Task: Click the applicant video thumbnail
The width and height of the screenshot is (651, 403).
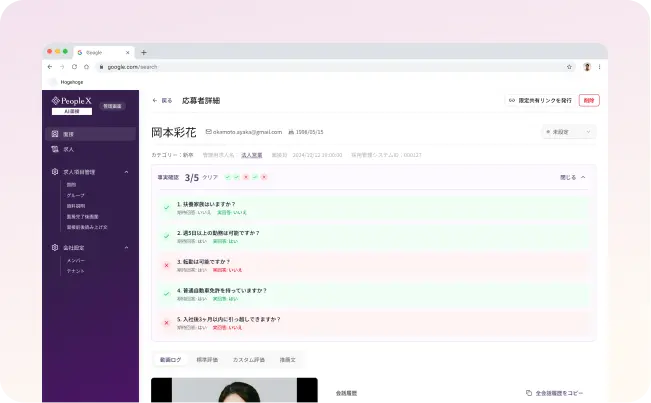Action: click(x=234, y=390)
